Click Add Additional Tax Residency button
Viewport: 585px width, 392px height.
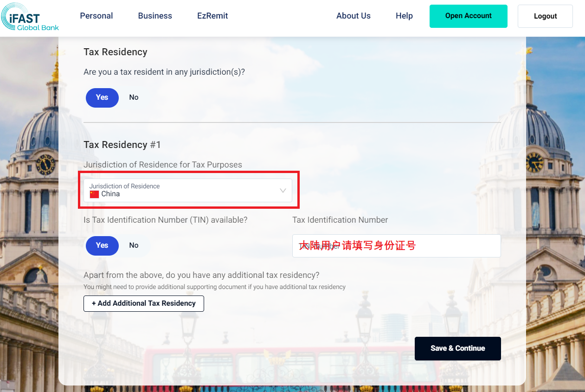coord(144,303)
